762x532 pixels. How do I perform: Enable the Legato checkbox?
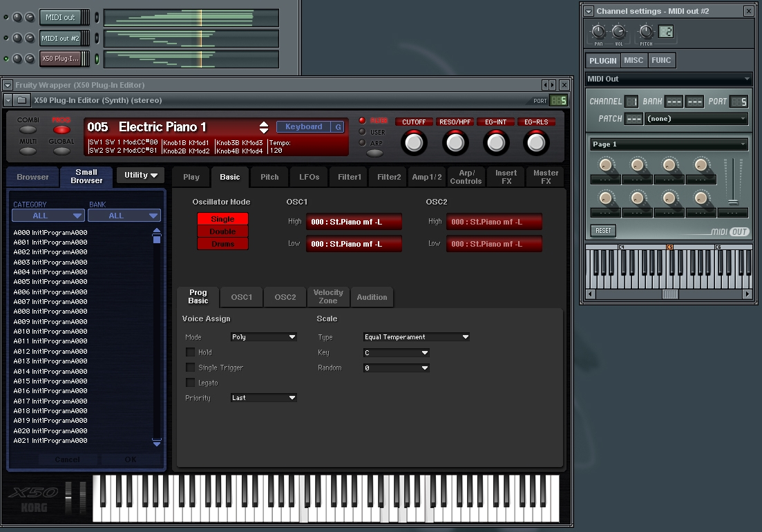click(x=191, y=383)
